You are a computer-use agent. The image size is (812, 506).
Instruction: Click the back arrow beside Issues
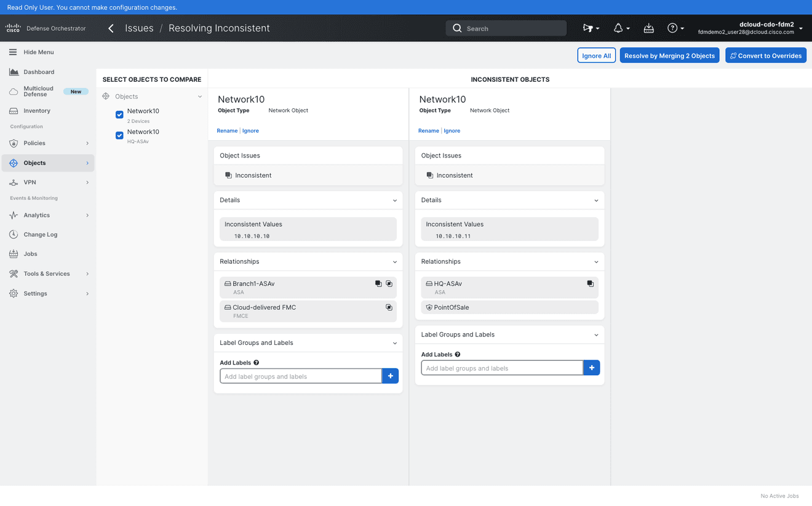[x=111, y=28]
